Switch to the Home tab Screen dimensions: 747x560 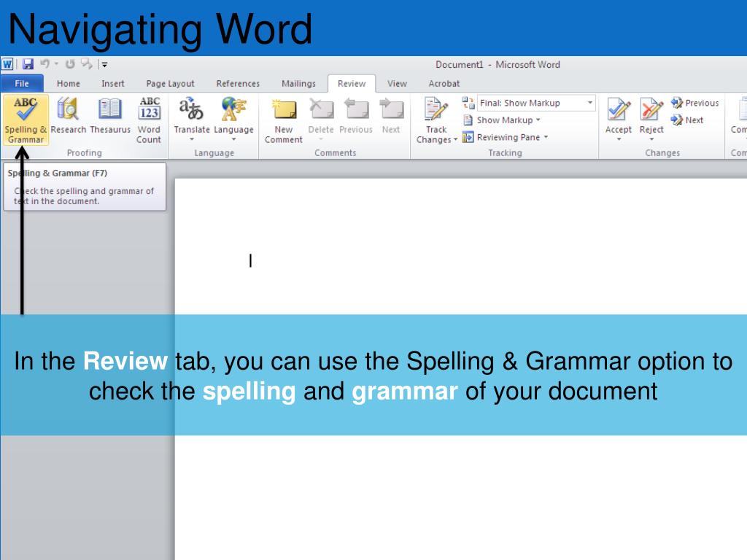[x=68, y=83]
